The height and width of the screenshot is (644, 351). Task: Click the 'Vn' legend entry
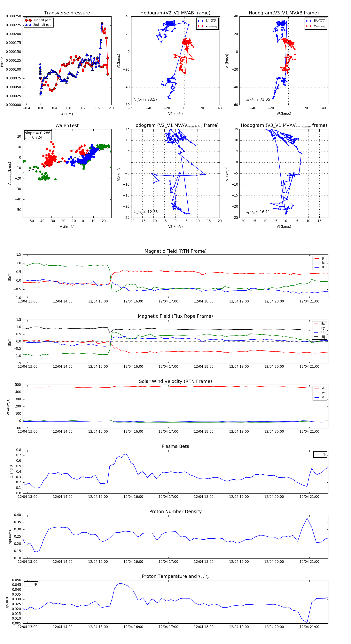point(320,398)
